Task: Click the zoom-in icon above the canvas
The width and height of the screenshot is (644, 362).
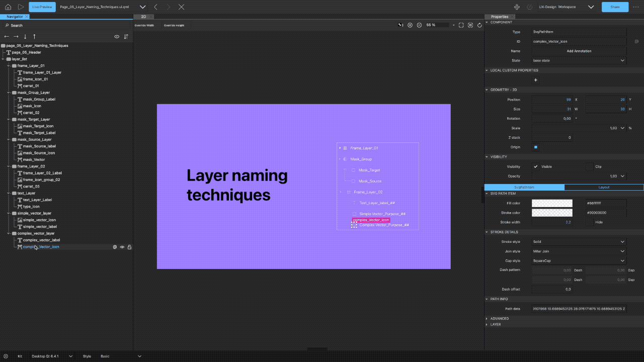Action: coord(410,25)
